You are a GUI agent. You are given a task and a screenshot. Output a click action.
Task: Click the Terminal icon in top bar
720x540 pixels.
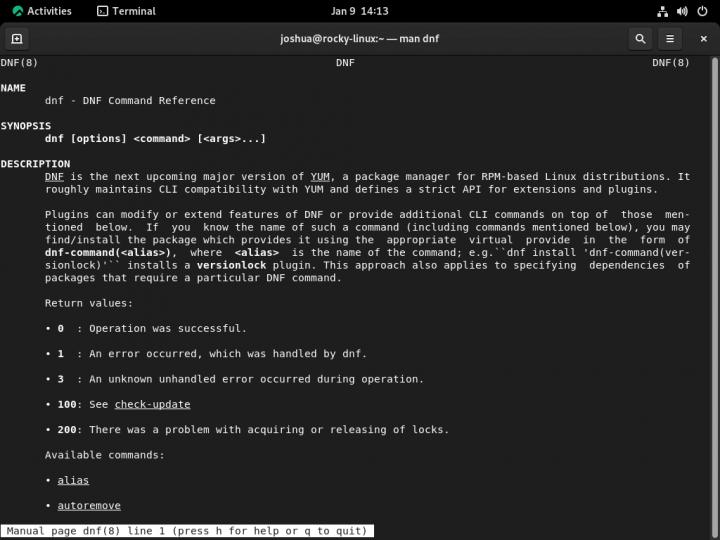pyautogui.click(x=103, y=11)
